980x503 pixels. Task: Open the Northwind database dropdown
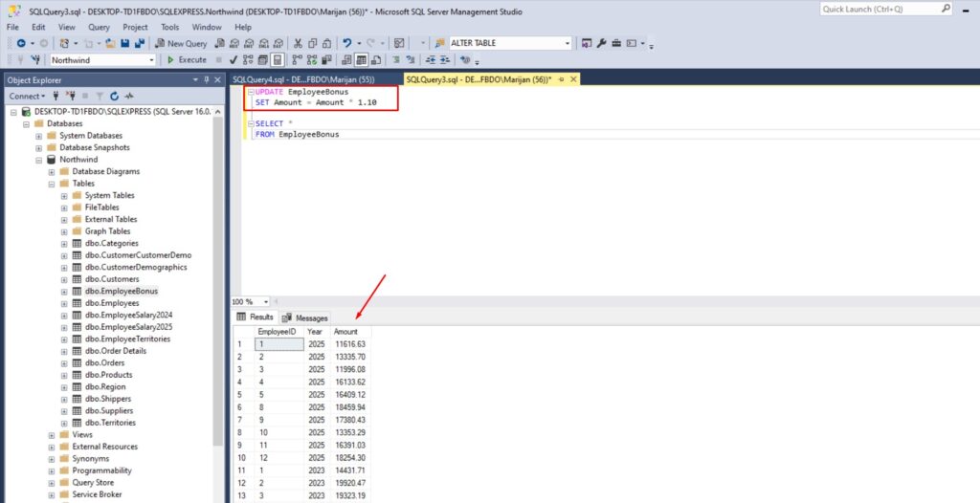tap(151, 60)
